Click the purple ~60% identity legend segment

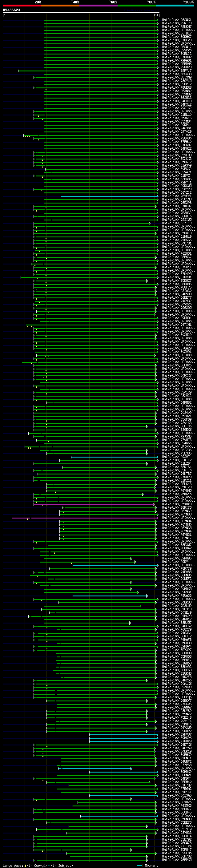click(99, 6)
